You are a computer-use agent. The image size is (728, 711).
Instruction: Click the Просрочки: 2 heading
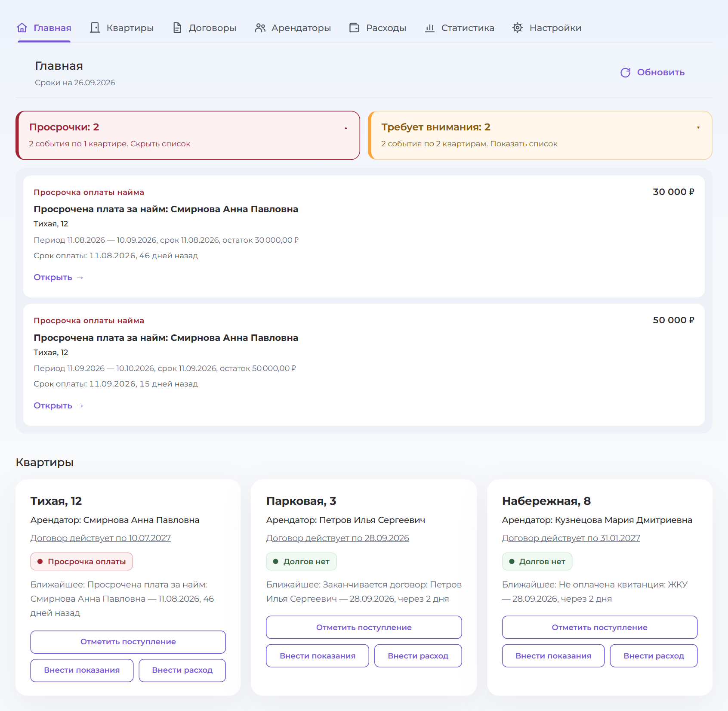click(64, 127)
